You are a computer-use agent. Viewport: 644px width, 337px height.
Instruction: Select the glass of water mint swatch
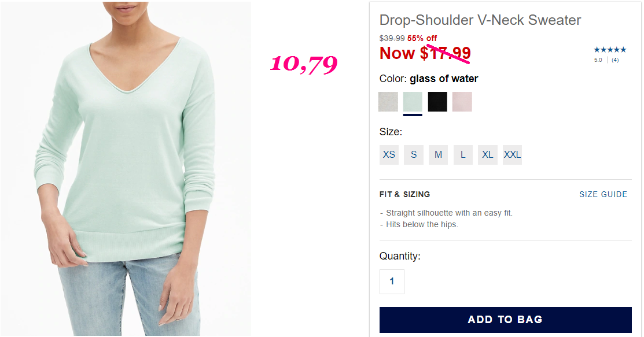point(413,101)
